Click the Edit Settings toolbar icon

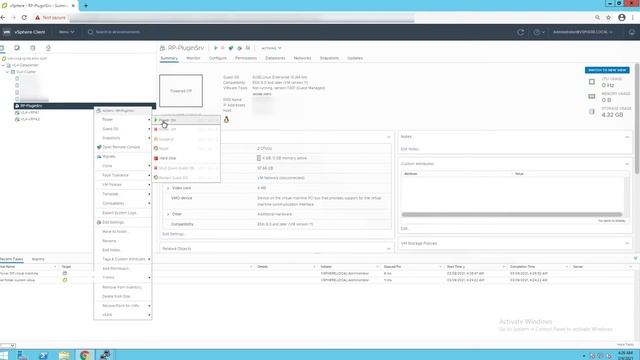click(x=240, y=48)
